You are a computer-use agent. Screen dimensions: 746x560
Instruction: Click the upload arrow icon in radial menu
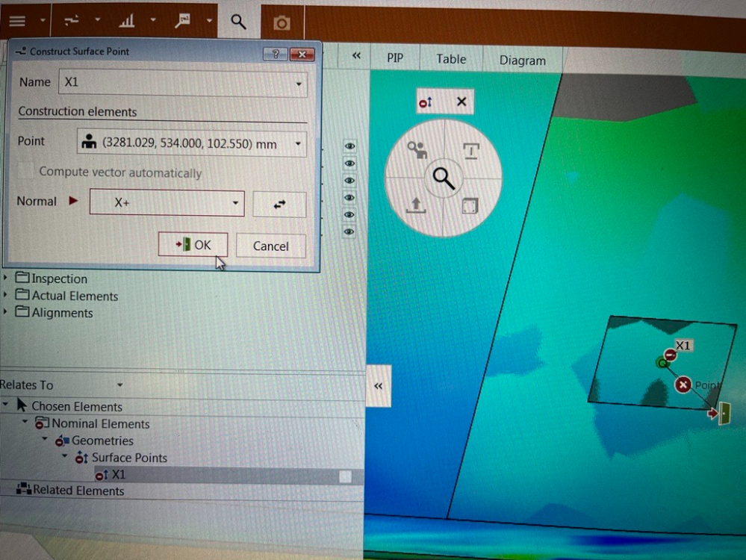[x=415, y=205]
